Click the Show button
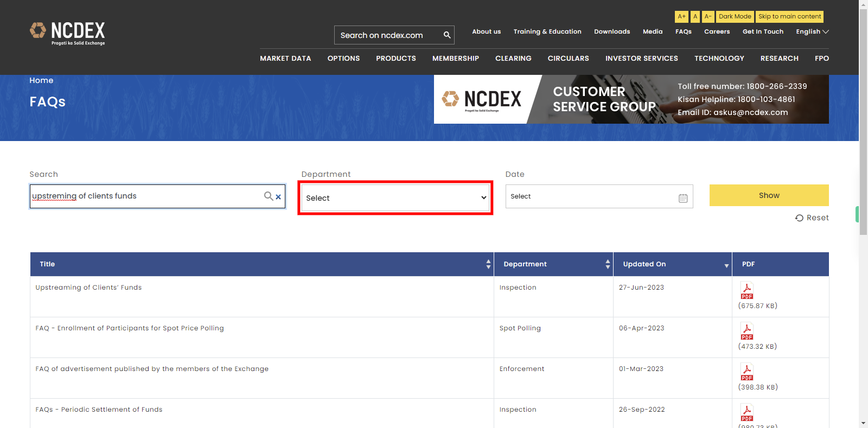Screen dimensions: 868x428 769,195
